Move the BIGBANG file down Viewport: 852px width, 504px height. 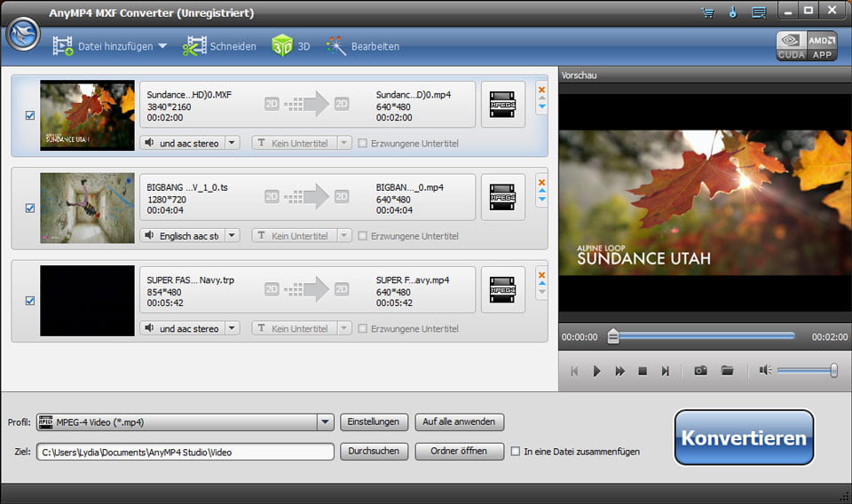pos(541,199)
